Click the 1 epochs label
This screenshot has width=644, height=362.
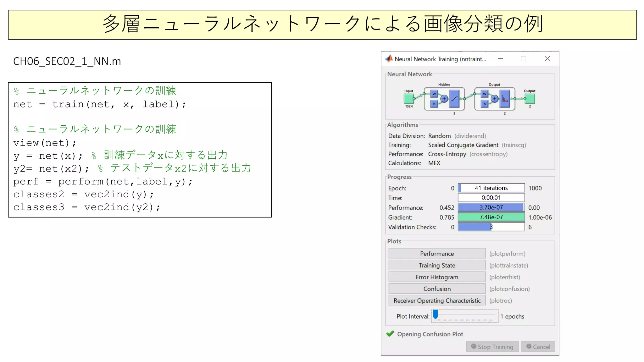(x=512, y=316)
